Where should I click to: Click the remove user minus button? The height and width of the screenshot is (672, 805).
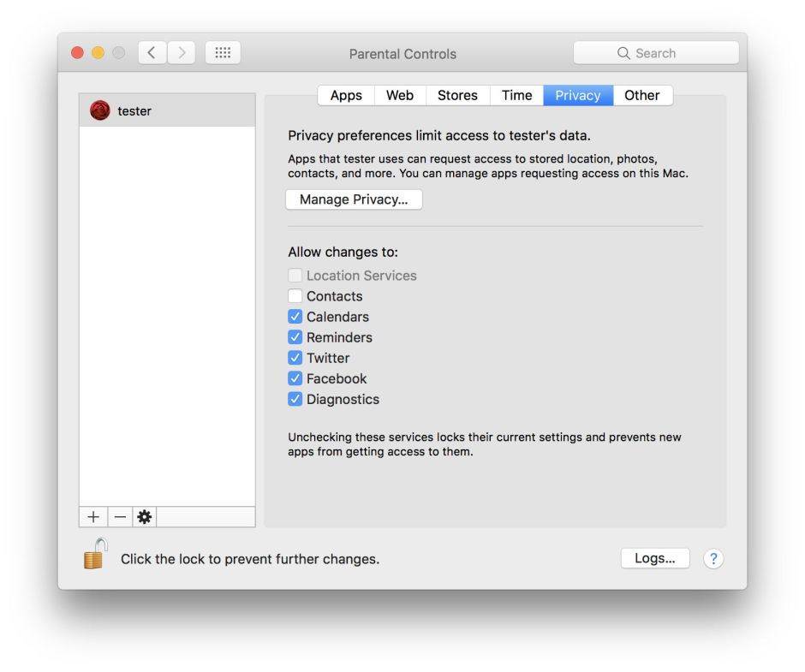[120, 517]
